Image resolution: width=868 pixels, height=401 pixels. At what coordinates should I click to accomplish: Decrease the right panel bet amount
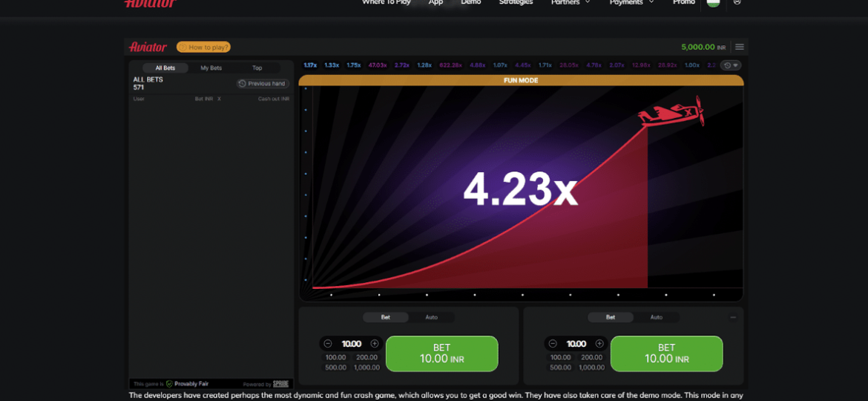click(x=553, y=344)
